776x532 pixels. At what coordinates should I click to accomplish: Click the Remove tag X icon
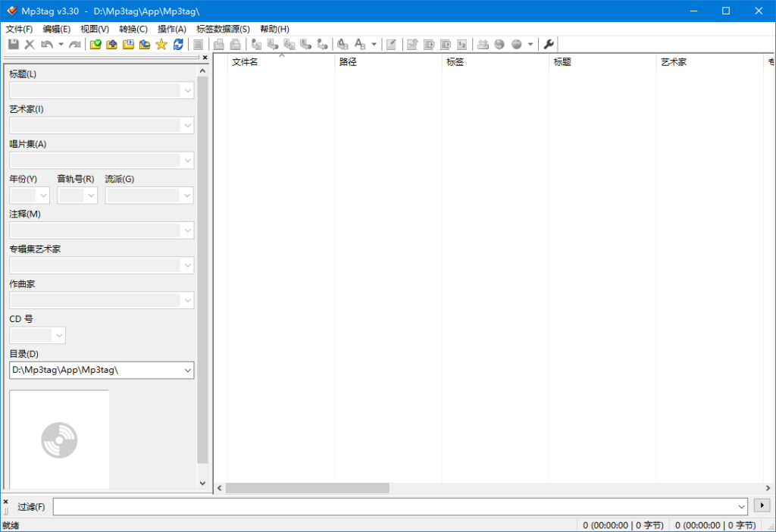tap(30, 44)
